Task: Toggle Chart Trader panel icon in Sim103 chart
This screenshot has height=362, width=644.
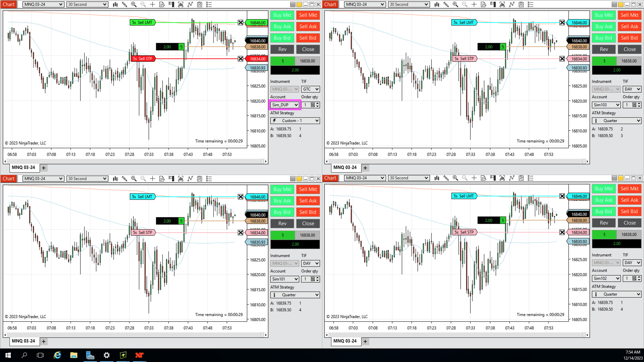Action: coord(493,4)
